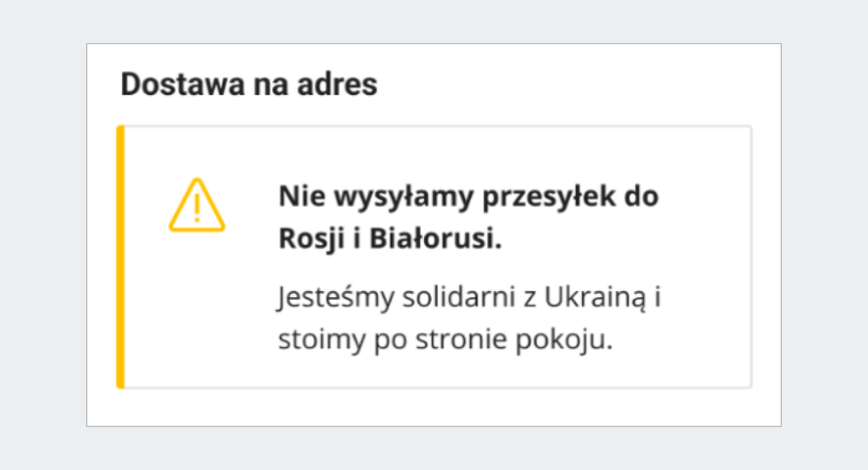Click the bold "Nie wysyłamy przesyłek do" line
This screenshot has width=868, height=470.
(x=469, y=197)
